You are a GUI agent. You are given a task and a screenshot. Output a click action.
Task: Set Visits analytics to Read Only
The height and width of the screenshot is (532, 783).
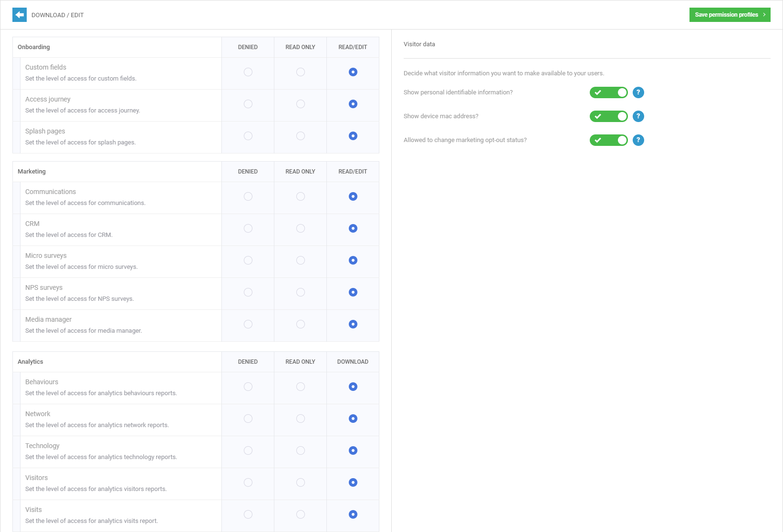point(301,514)
